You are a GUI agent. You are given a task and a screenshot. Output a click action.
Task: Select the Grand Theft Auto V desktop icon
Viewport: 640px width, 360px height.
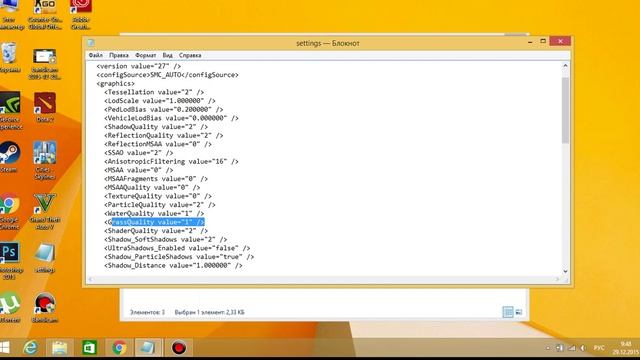coord(45,211)
